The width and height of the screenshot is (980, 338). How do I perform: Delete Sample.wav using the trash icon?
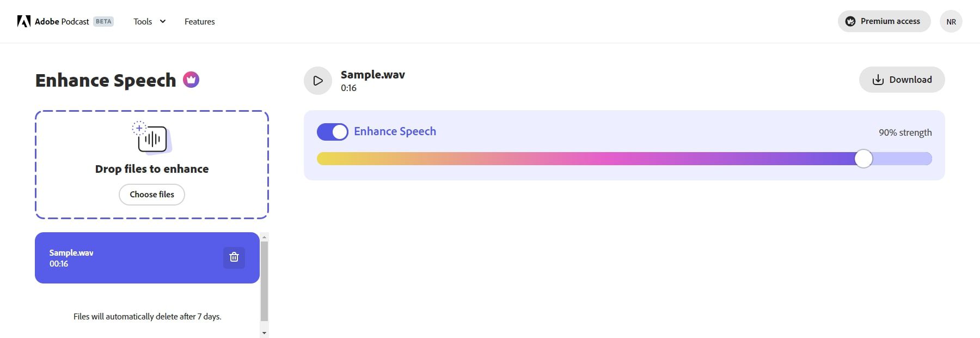point(234,257)
